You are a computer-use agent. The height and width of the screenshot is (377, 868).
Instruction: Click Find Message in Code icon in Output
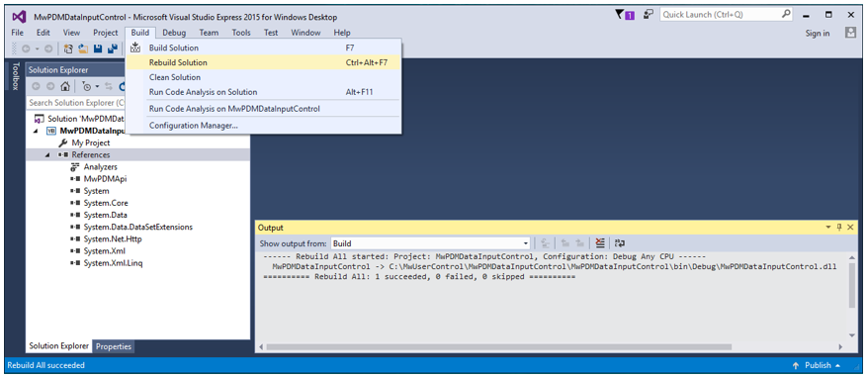point(545,242)
